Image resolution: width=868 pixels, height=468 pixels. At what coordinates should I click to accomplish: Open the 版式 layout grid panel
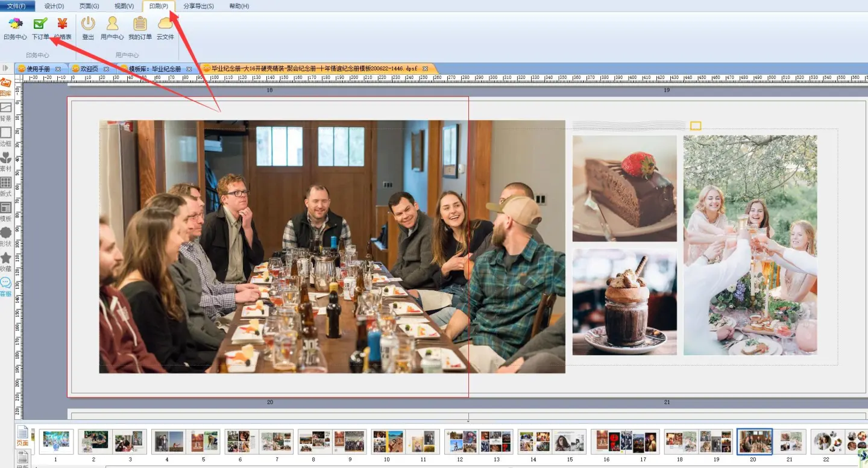click(x=5, y=187)
